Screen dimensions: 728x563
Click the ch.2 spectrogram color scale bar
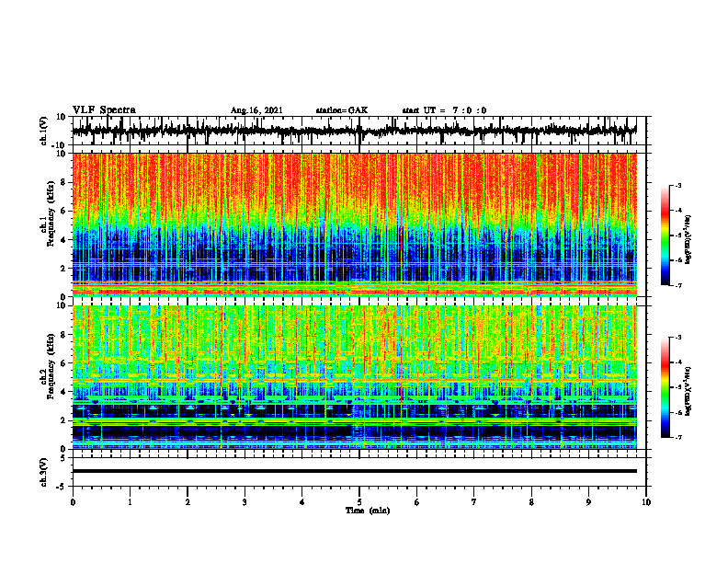[665, 387]
